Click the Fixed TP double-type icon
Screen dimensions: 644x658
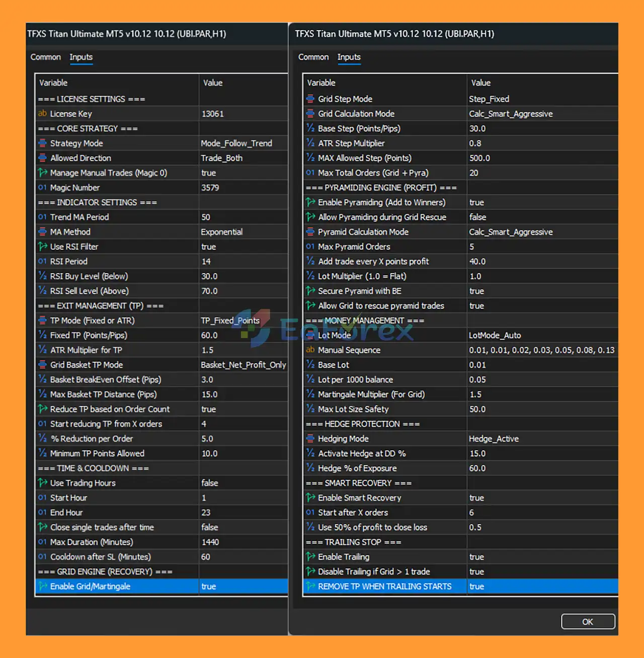[x=42, y=335]
